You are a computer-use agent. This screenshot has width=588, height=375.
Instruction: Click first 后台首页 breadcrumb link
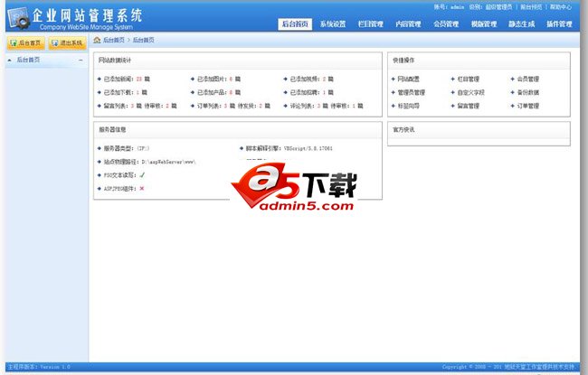click(114, 40)
